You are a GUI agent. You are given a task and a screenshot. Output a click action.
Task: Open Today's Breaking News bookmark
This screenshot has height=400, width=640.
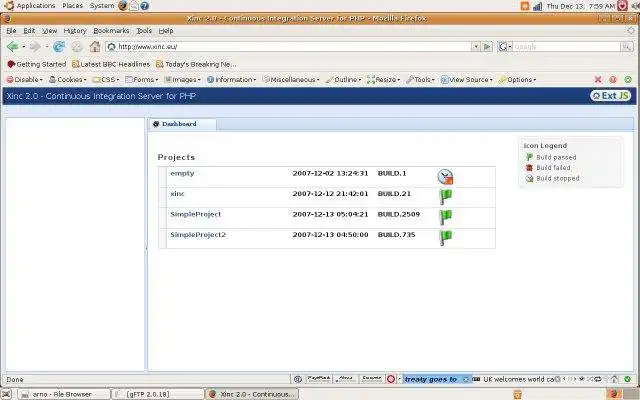196,64
